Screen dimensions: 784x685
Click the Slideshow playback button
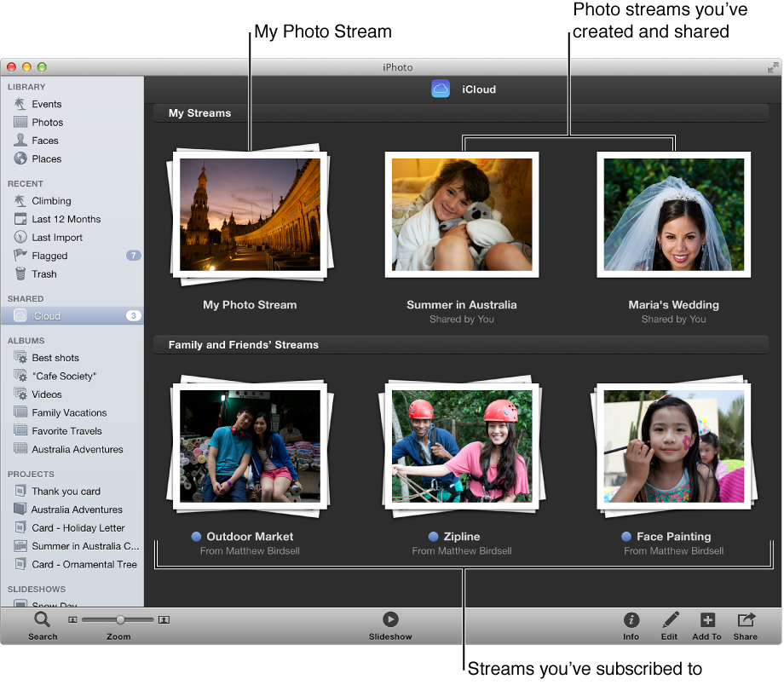coord(390,619)
